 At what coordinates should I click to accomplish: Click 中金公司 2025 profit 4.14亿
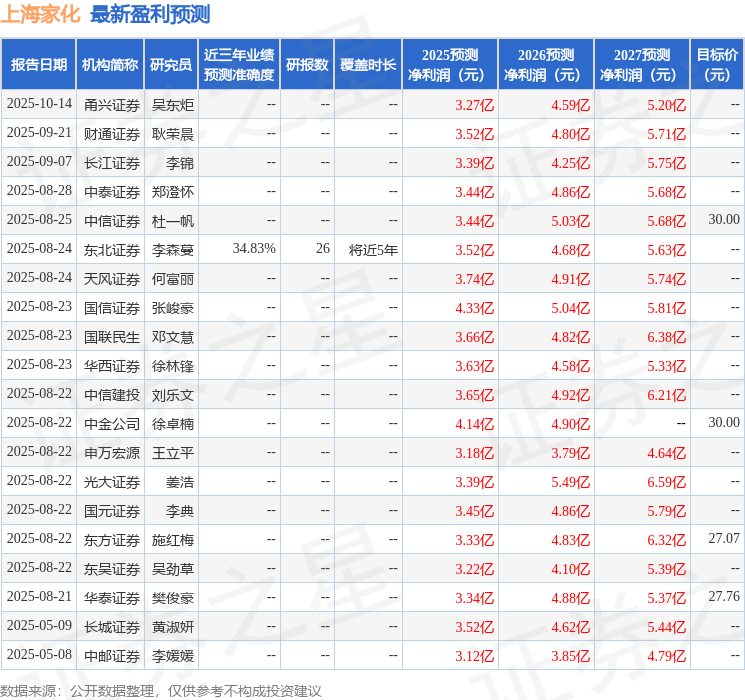(x=474, y=424)
